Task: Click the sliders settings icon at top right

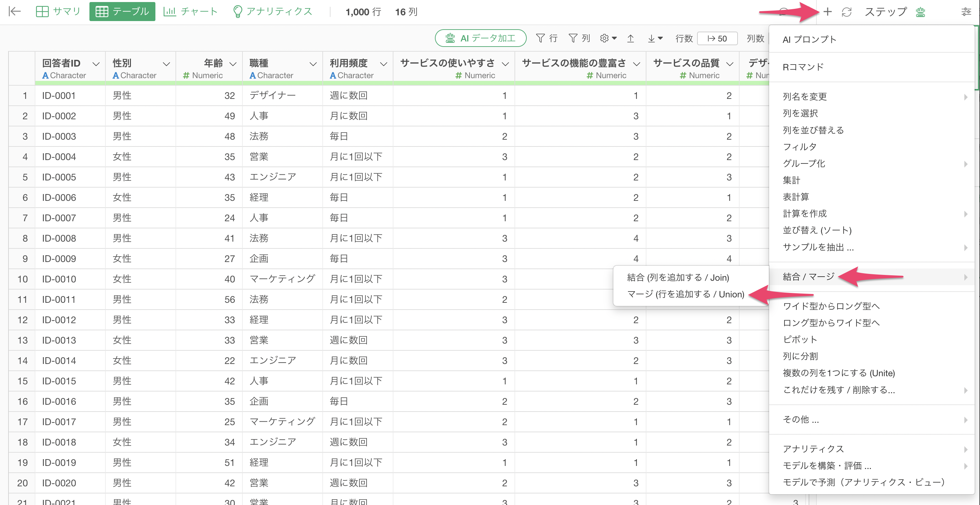Action: 966,12
